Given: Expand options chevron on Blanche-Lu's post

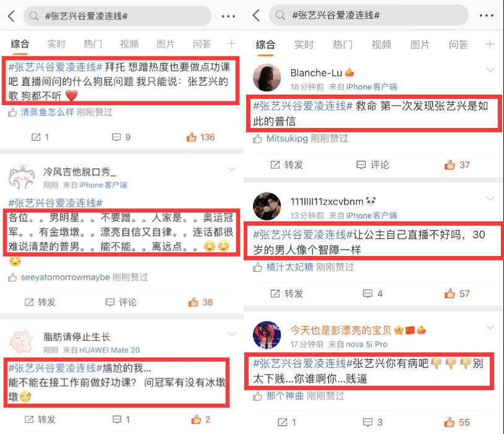Looking at the screenshot, I should tap(490, 69).
